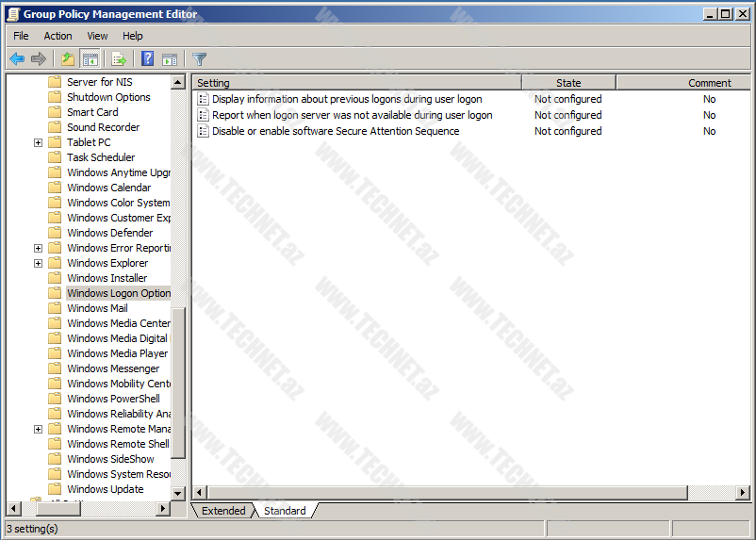Switch to the Extended tab
Screen dimensions: 756x540
(223, 511)
